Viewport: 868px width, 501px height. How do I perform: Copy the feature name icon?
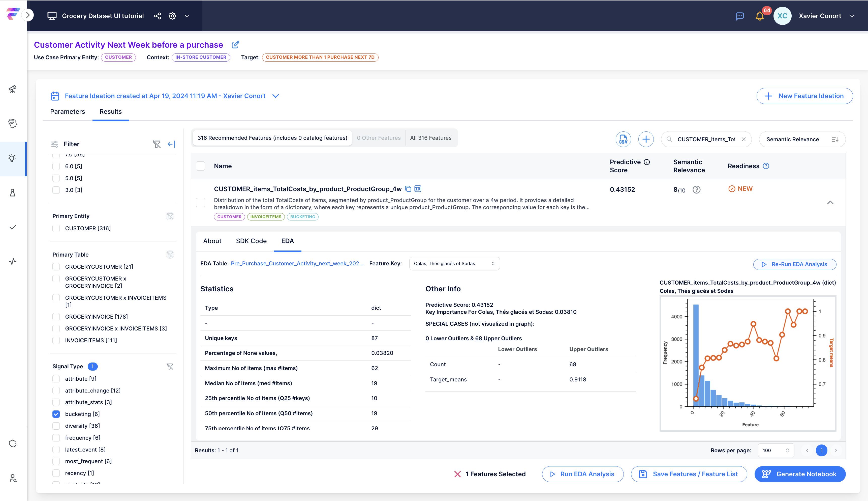408,189
